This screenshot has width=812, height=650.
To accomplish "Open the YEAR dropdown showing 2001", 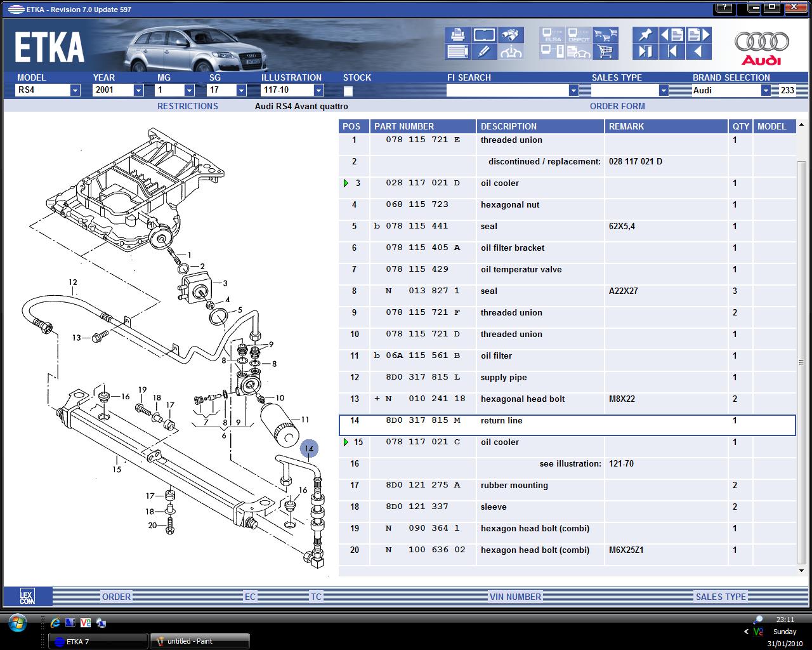I will [x=138, y=91].
